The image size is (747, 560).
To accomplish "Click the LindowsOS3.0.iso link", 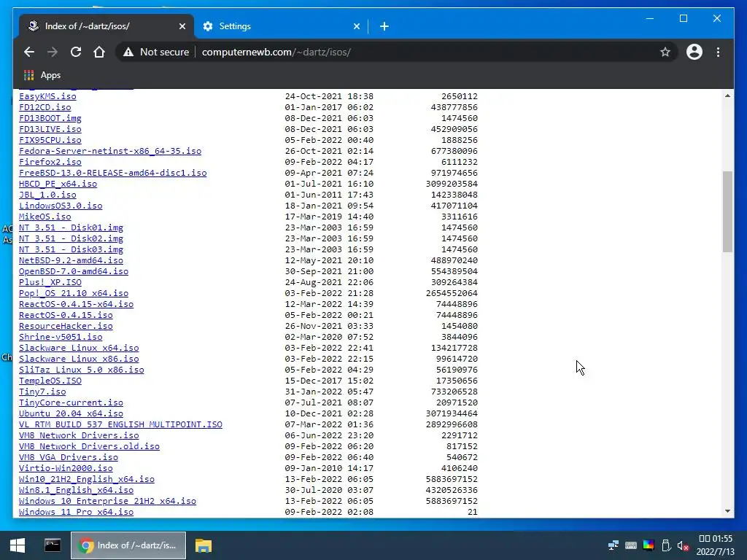I will click(61, 206).
